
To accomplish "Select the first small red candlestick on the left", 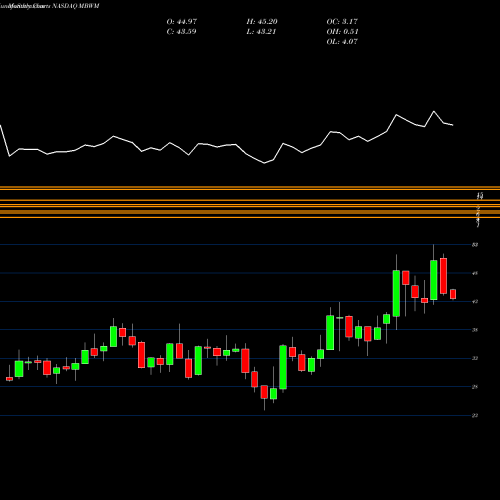I will tap(9, 379).
